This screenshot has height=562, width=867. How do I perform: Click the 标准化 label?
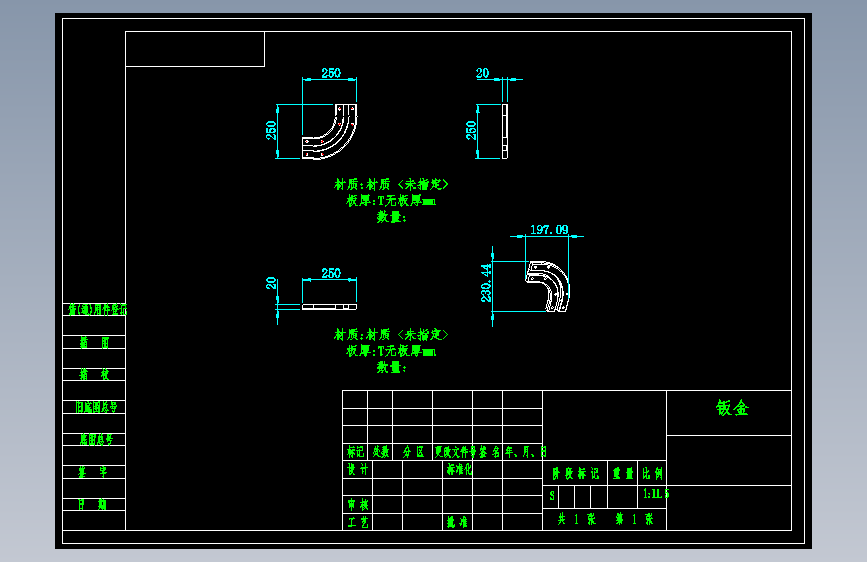tap(459, 470)
